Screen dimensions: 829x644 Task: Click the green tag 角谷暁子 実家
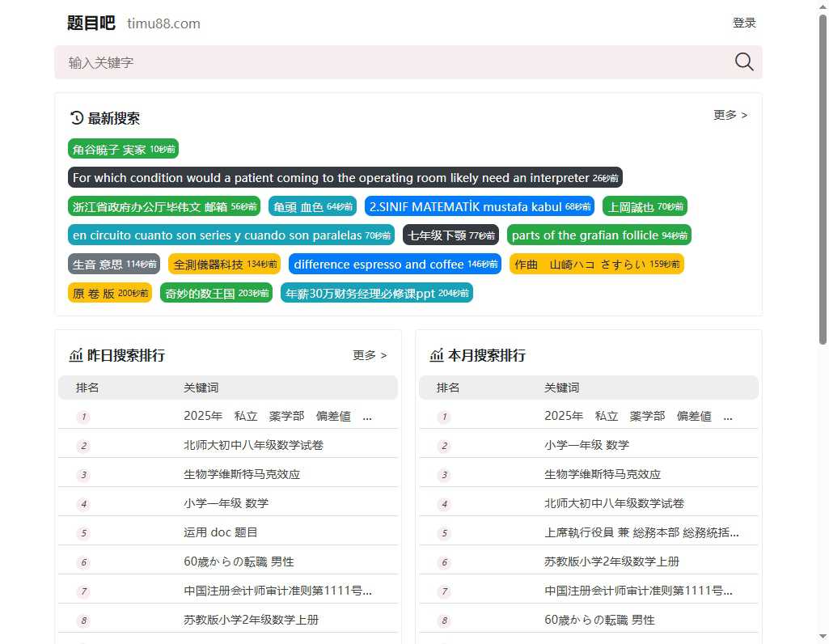tap(123, 149)
